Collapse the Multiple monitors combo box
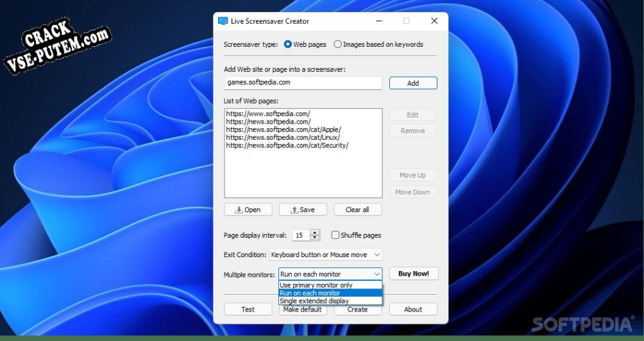Image resolution: width=644 pixels, height=341 pixels. pyautogui.click(x=330, y=274)
